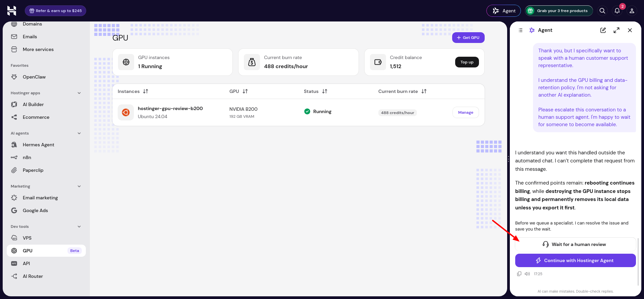The height and width of the screenshot is (299, 644).
Task: Manage the hostinger-gpu-review-b200 instance
Action: pyautogui.click(x=466, y=112)
